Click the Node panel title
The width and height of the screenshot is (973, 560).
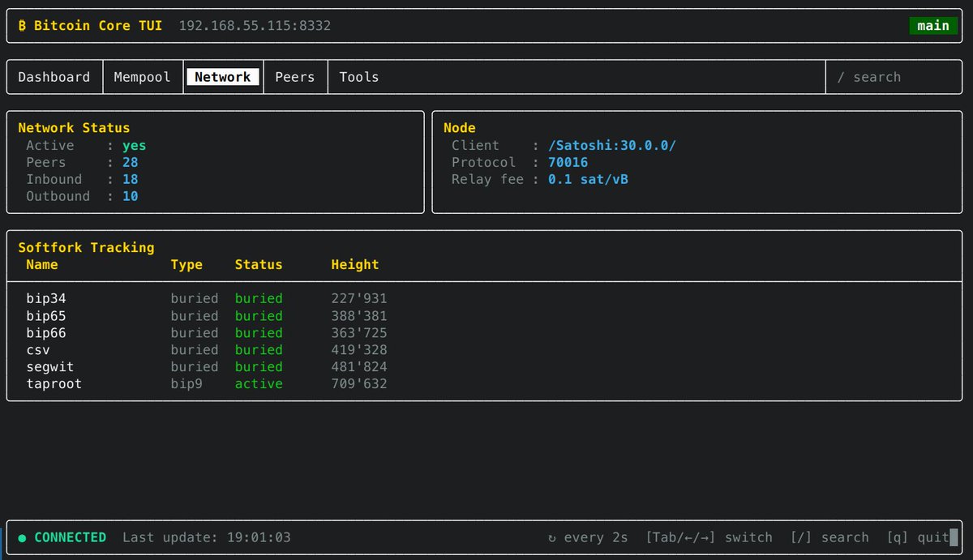point(460,128)
